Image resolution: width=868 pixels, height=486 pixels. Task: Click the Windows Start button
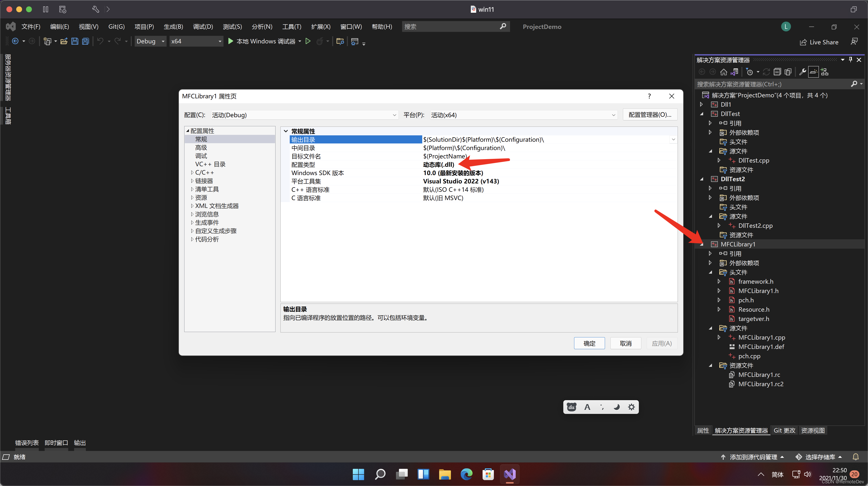tap(358, 474)
